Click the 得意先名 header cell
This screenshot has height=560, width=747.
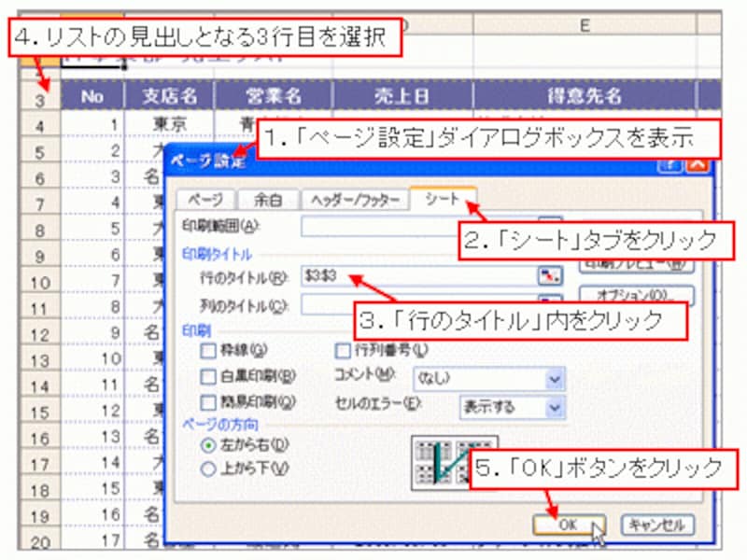tap(585, 96)
